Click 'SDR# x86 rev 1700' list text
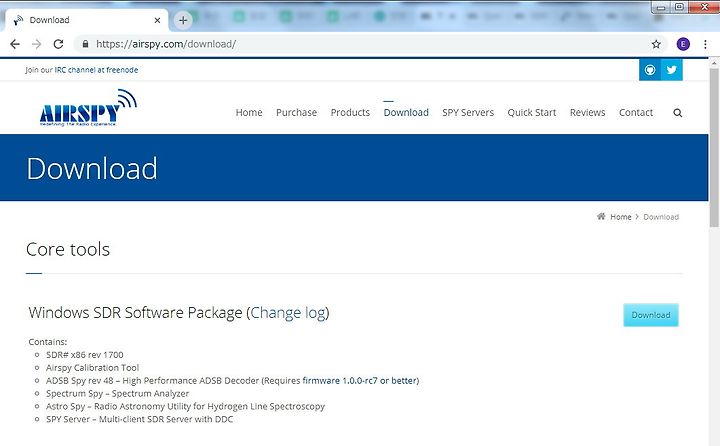Image resolution: width=720 pixels, height=446 pixels. [x=84, y=355]
